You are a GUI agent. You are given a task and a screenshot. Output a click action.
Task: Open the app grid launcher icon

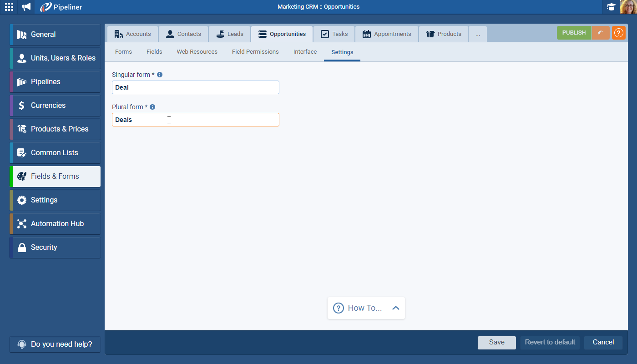pos(9,7)
